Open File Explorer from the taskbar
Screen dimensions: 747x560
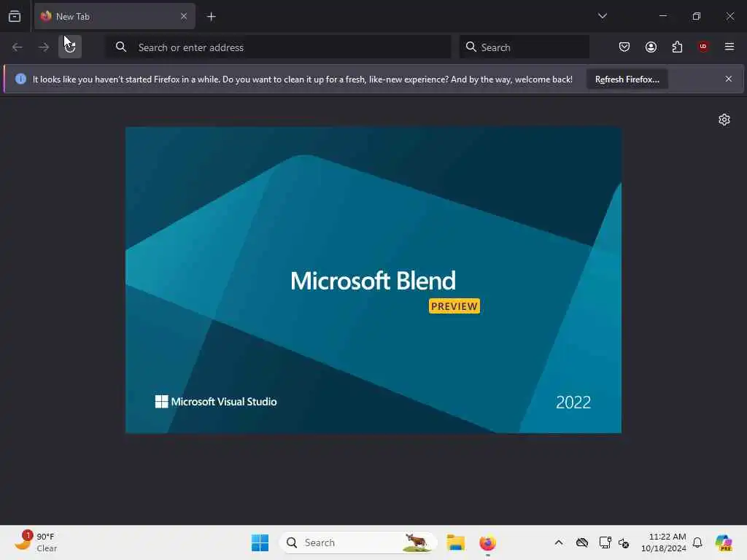pyautogui.click(x=455, y=542)
